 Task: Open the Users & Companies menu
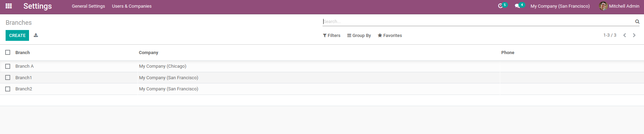132,6
